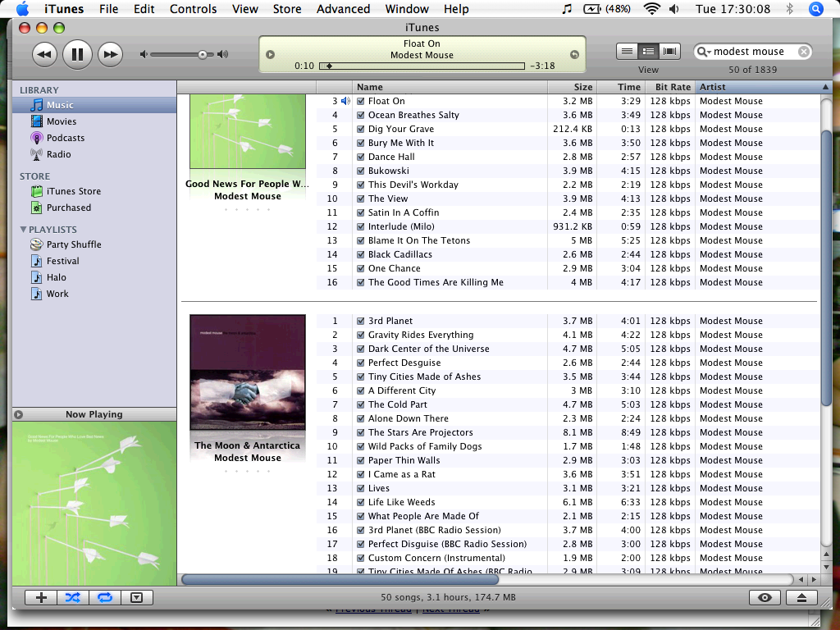
Task: Adjust the volume slider knob
Action: pos(202,54)
